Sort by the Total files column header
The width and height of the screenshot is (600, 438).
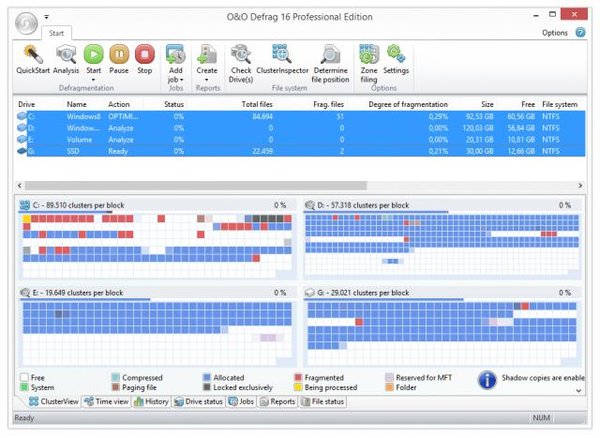(x=257, y=104)
